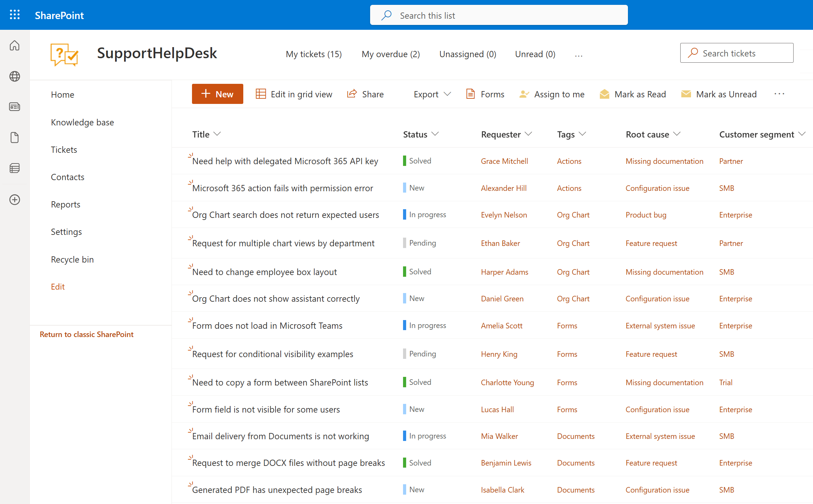The width and height of the screenshot is (813, 504).
Task: Click the Share toolbar icon
Action: coord(352,94)
